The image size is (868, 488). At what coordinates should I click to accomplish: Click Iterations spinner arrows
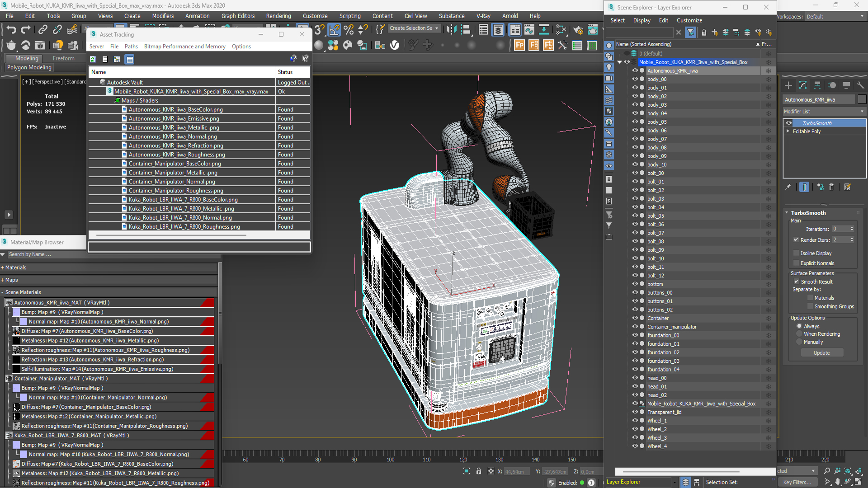[x=852, y=229]
